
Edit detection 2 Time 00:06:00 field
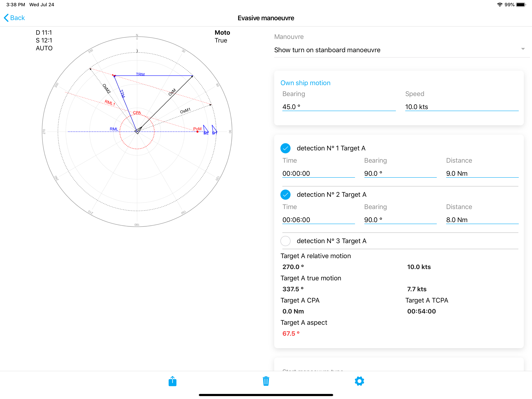tap(318, 220)
